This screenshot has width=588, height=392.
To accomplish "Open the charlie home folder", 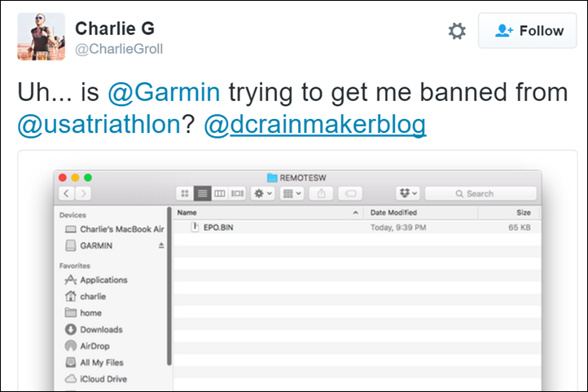I will (x=86, y=297).
